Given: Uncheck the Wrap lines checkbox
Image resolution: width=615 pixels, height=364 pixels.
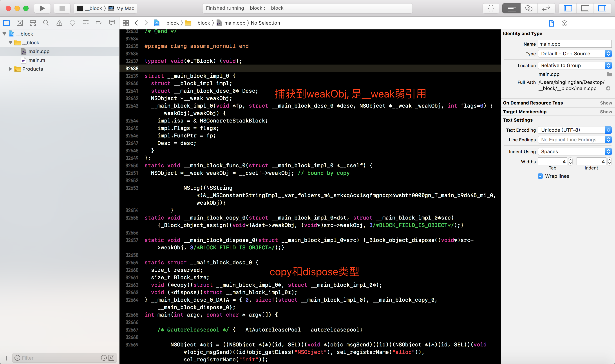Looking at the screenshot, I should pyautogui.click(x=540, y=176).
